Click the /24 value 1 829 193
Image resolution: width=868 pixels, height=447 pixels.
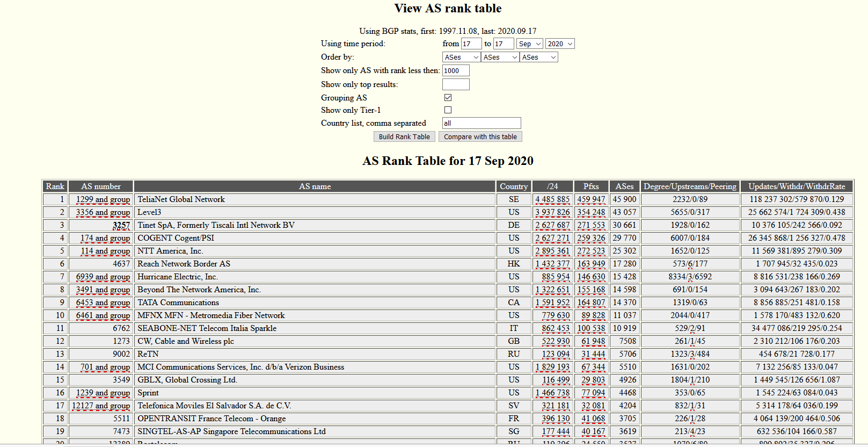pyautogui.click(x=552, y=367)
